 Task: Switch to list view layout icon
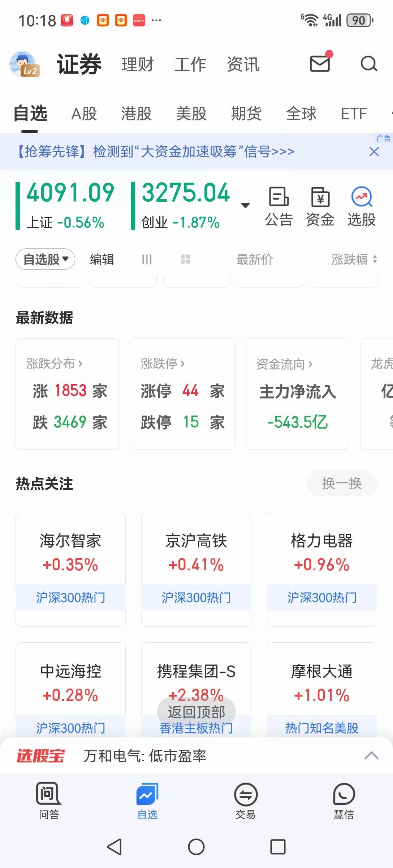(147, 259)
